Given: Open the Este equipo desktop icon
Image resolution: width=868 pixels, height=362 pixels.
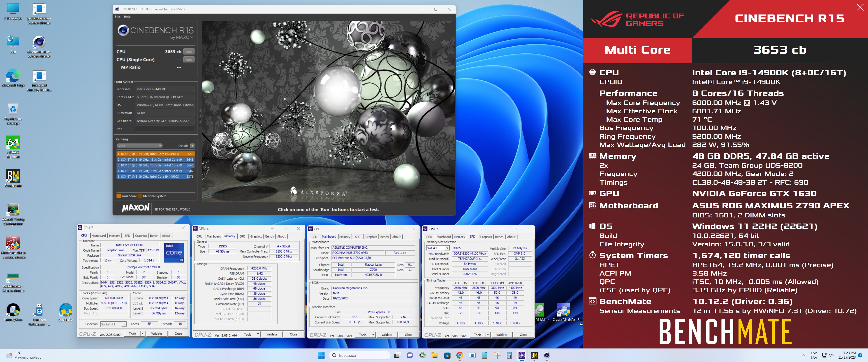Looking at the screenshot, I should 13,12.
